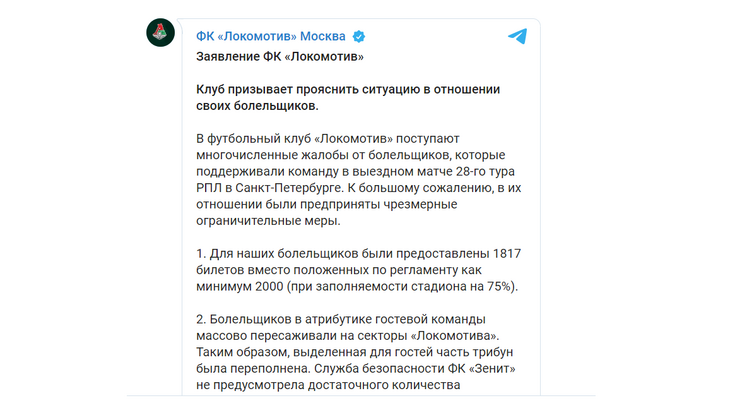Click the blue verified checkmark badge
Image resolution: width=730 pixels, height=415 pixels.
(358, 37)
